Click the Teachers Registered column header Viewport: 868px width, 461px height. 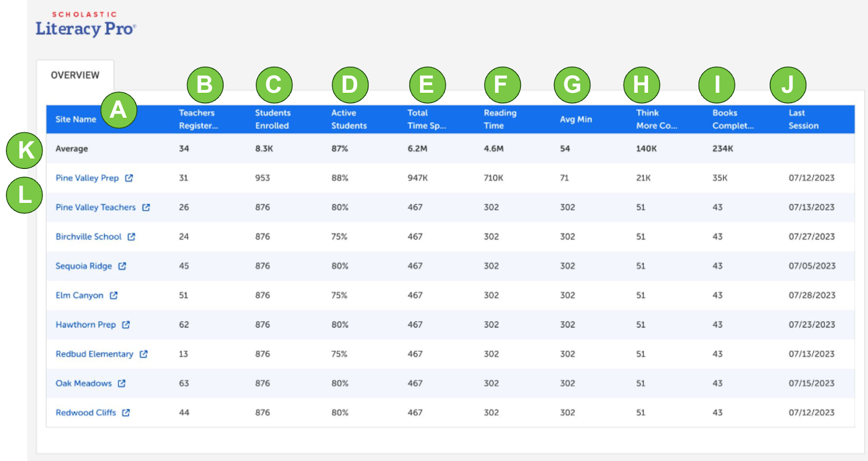[x=198, y=119]
